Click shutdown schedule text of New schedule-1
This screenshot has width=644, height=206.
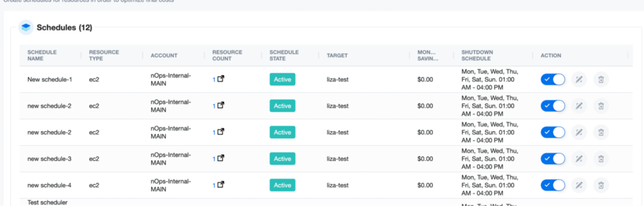pos(490,80)
